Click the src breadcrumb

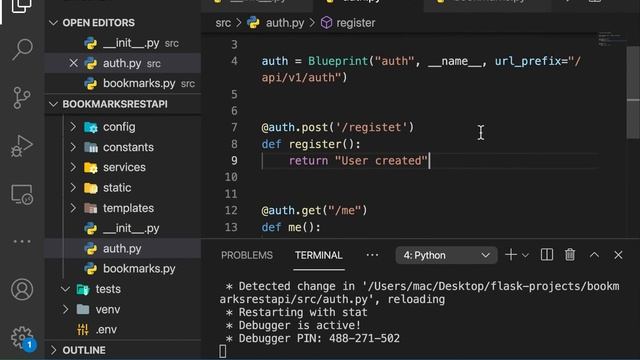[x=223, y=23]
